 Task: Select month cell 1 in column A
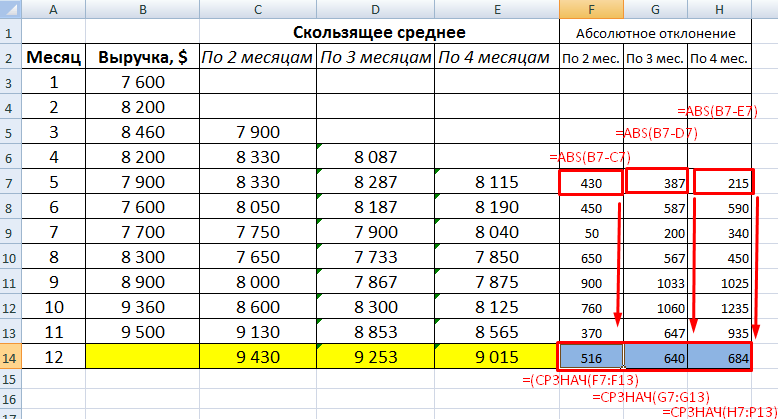click(54, 81)
